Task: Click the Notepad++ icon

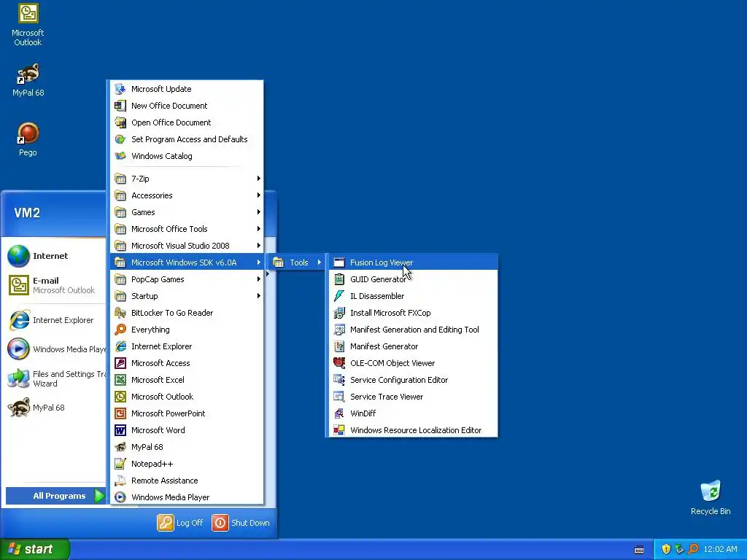Action: click(x=120, y=464)
